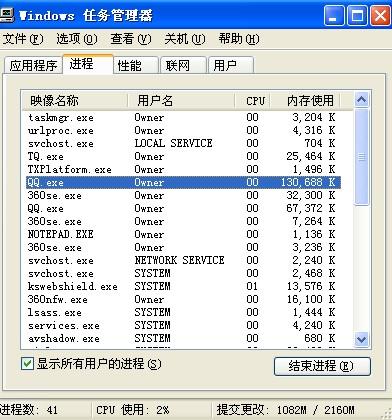
Task: Toggle 显示所有用户的进程 checkbox
Action: click(x=27, y=364)
